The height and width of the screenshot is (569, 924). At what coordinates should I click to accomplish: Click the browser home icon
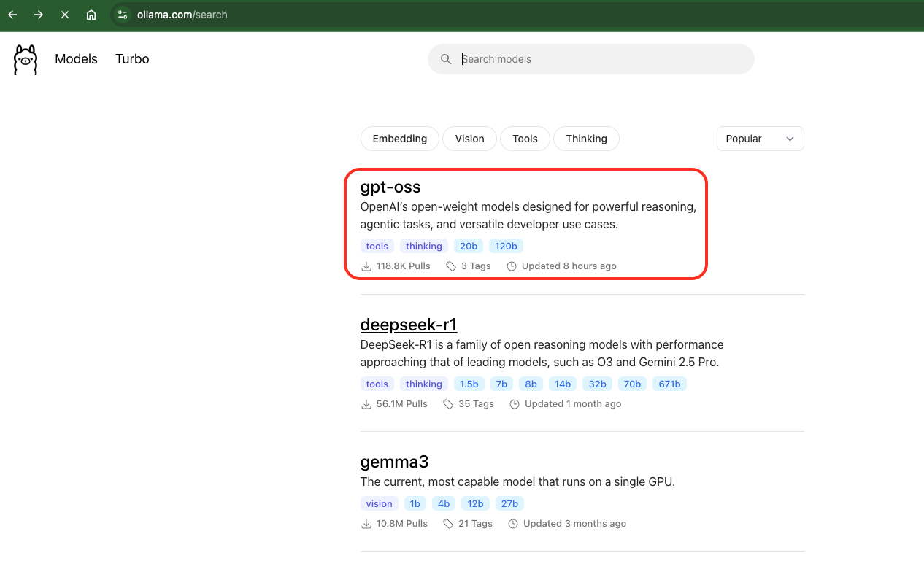click(91, 14)
